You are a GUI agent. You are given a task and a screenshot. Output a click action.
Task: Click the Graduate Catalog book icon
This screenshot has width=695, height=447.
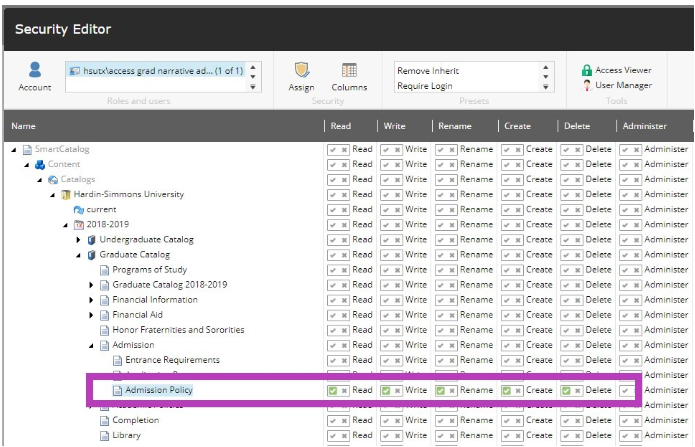pyautogui.click(x=92, y=255)
